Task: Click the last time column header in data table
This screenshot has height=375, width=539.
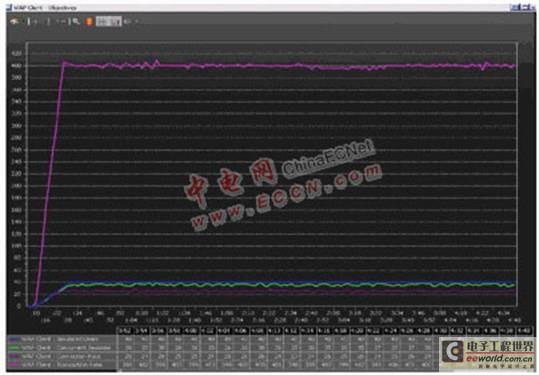Action: pos(524,331)
